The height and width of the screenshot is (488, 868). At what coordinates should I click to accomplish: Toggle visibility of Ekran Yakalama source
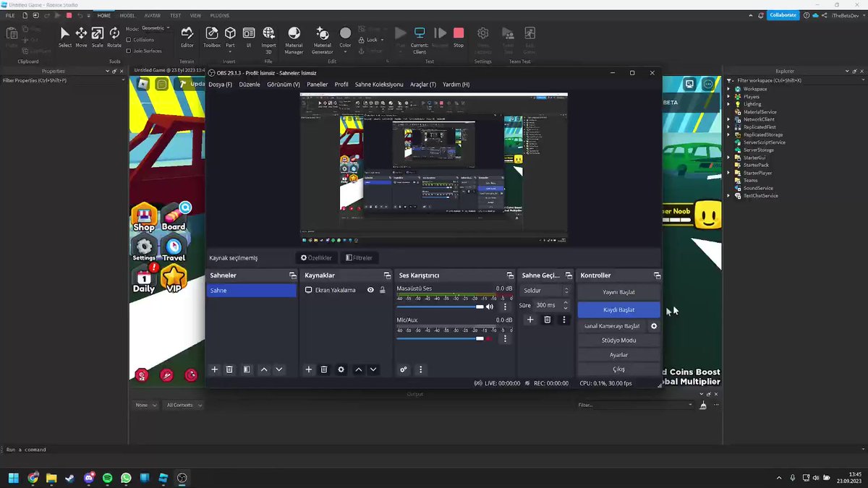coord(370,290)
